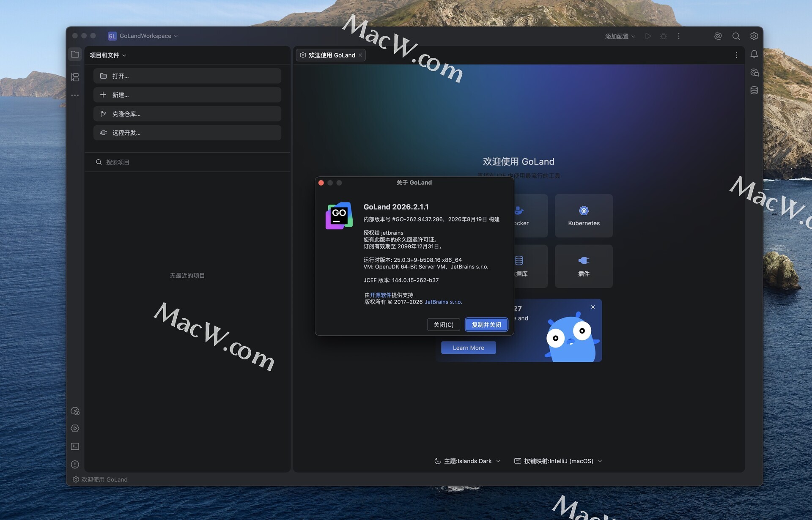Click the 运行时版本 runtime line

click(x=412, y=260)
